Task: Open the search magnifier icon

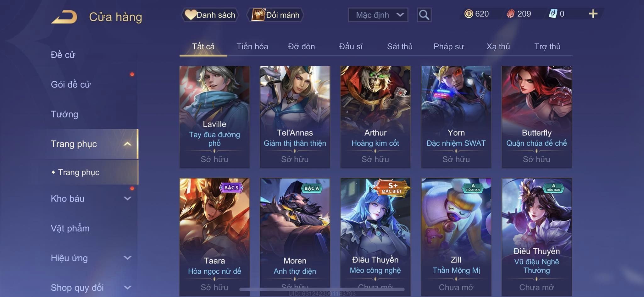Action: (424, 15)
